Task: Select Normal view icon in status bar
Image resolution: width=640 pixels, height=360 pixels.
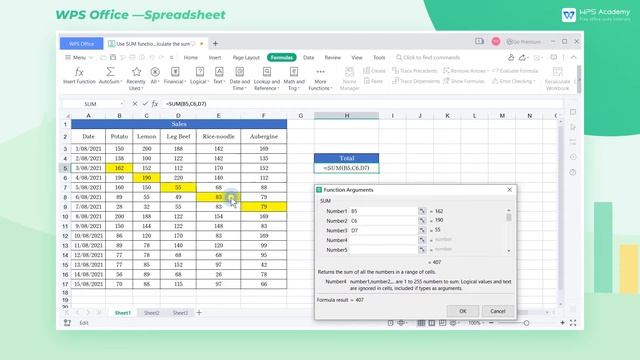Action: tap(421, 323)
